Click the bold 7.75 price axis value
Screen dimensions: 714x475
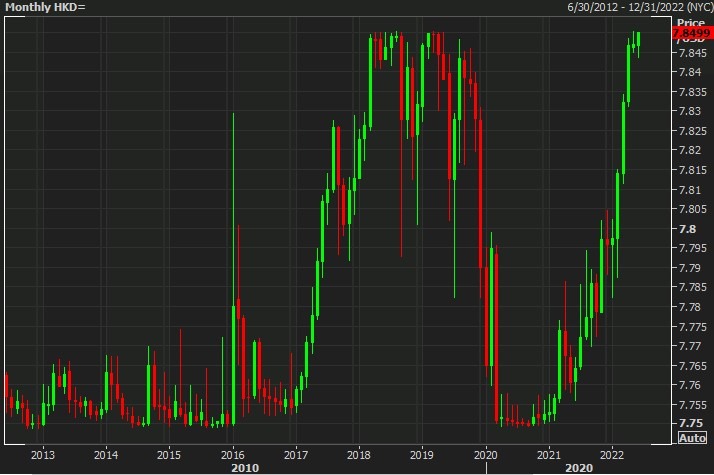(690, 423)
